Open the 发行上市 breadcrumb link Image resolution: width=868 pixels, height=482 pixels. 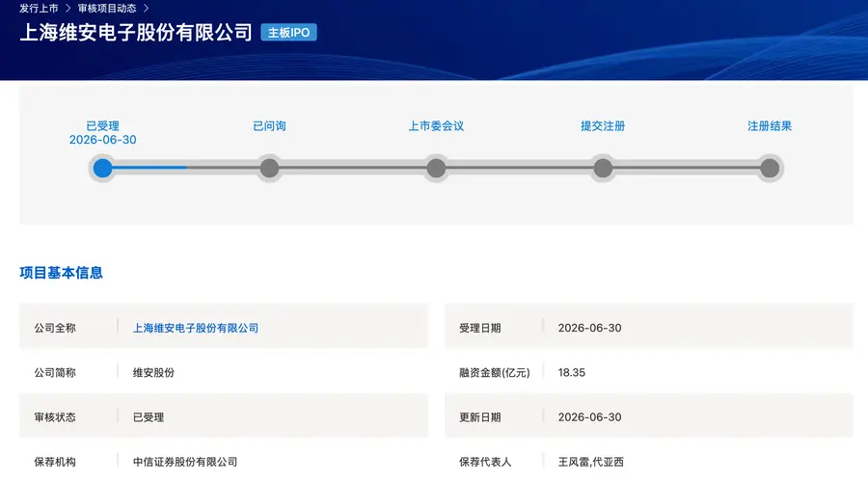coord(39,9)
